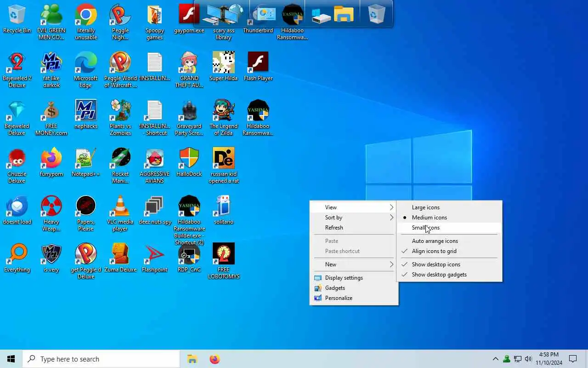This screenshot has width=588, height=368.
Task: Select the Everything search icon
Action: point(17,258)
